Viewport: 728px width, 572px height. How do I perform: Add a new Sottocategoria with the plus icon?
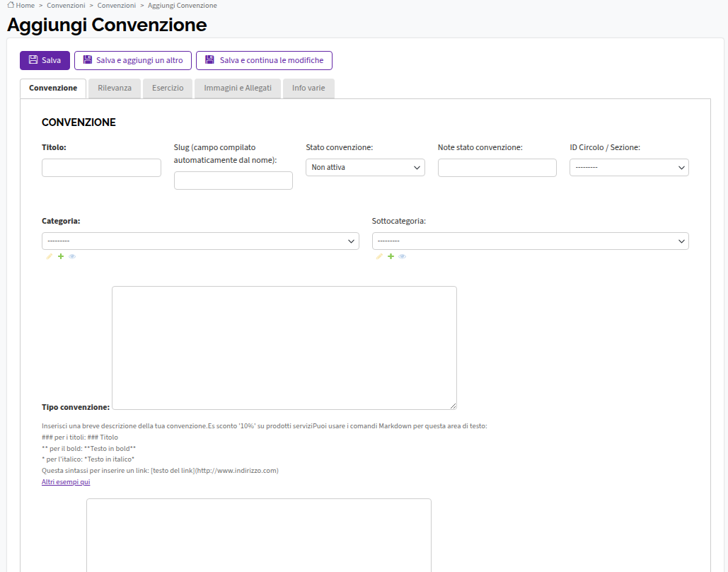391,256
